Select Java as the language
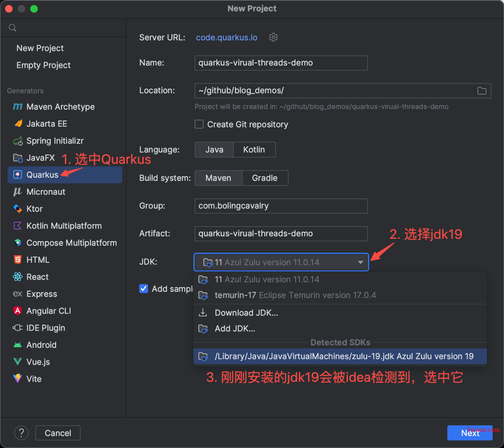 pos(214,150)
